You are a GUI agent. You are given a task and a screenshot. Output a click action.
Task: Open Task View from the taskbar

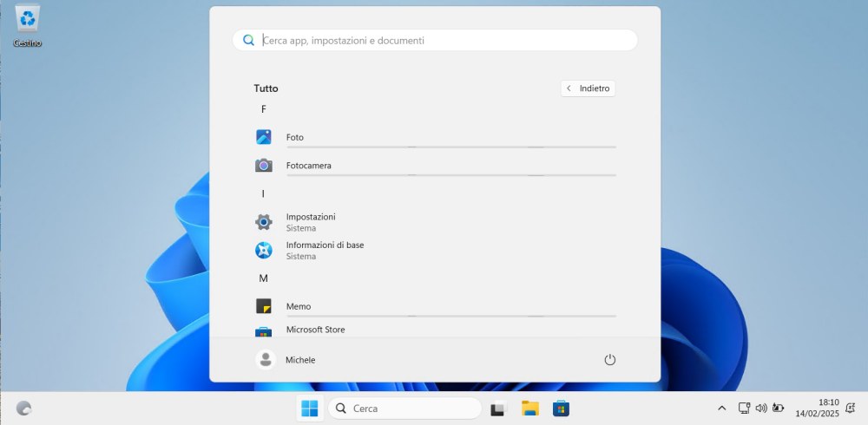click(498, 409)
